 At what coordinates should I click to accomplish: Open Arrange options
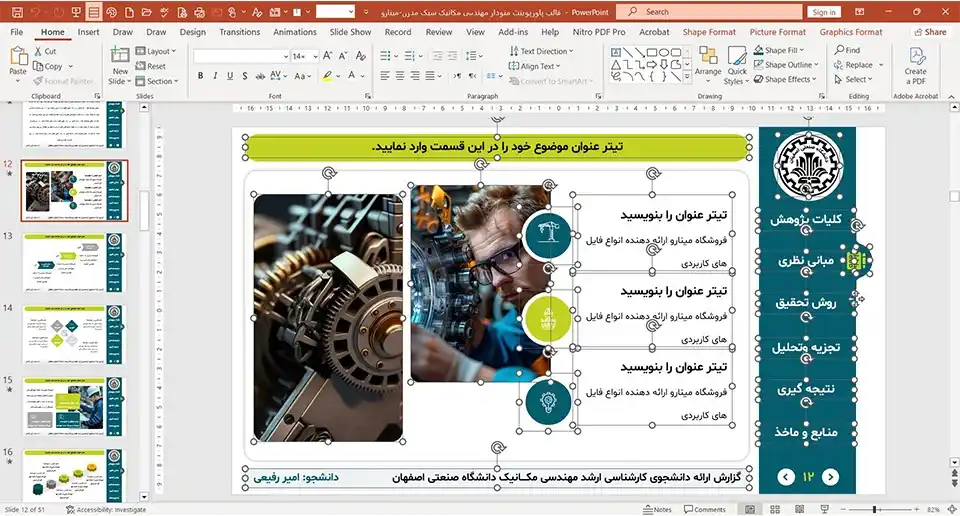708,62
